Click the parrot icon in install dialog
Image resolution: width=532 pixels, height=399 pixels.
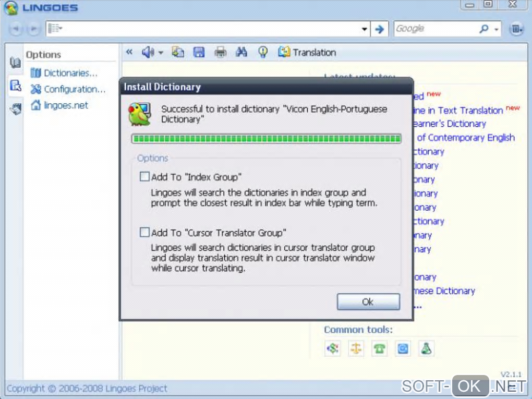click(x=139, y=114)
